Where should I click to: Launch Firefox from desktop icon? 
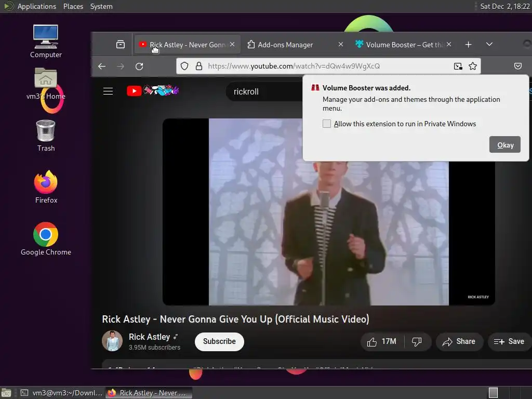tap(46, 187)
